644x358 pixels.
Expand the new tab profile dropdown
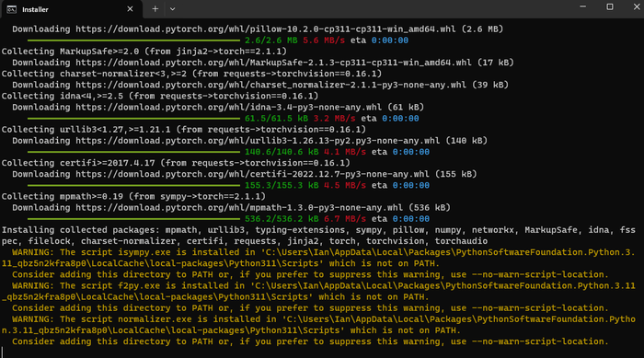173,8
